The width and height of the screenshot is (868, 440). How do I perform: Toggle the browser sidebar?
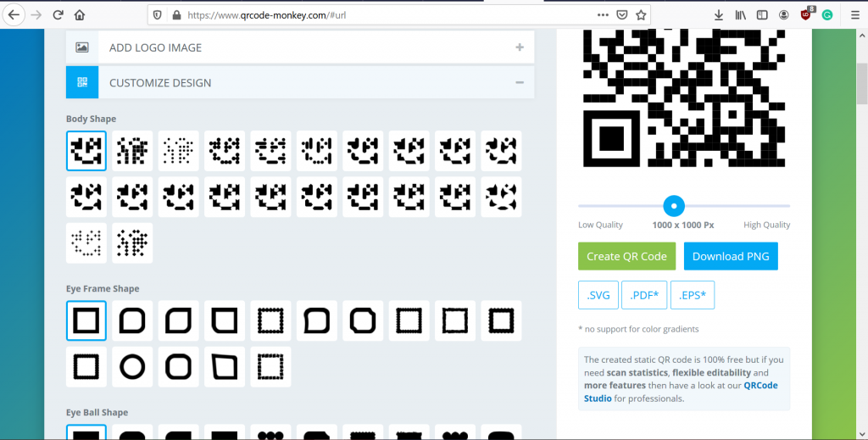pos(762,15)
